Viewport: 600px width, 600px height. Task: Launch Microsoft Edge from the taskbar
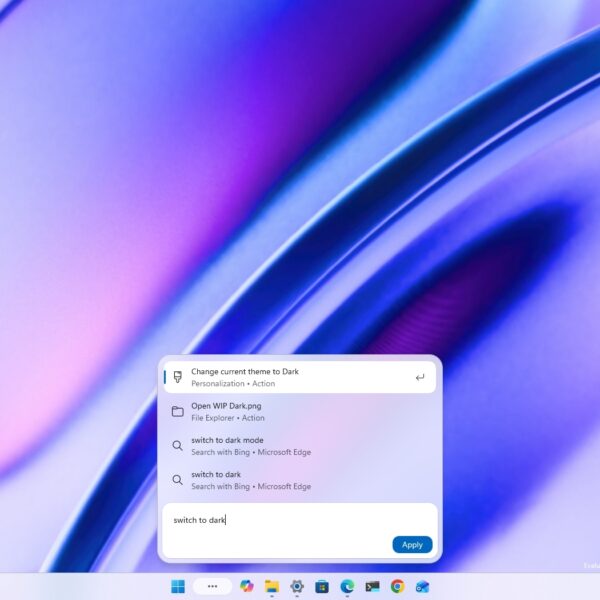click(347, 586)
